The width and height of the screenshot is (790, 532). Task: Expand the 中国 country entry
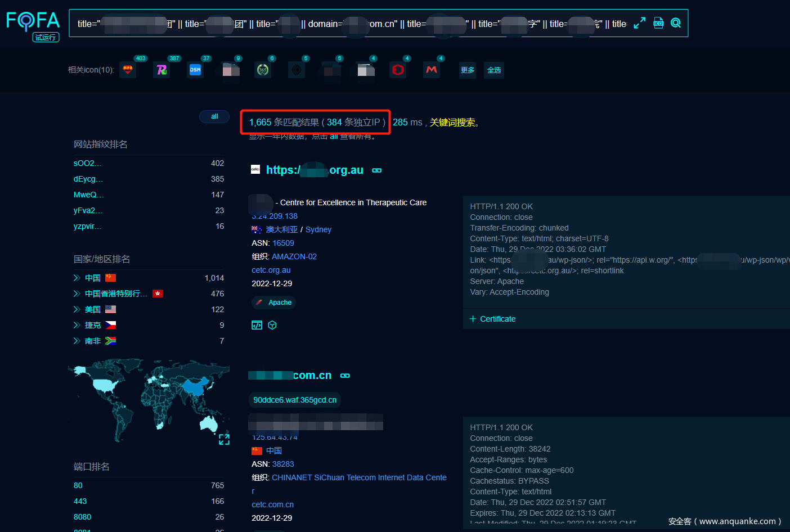tap(77, 278)
